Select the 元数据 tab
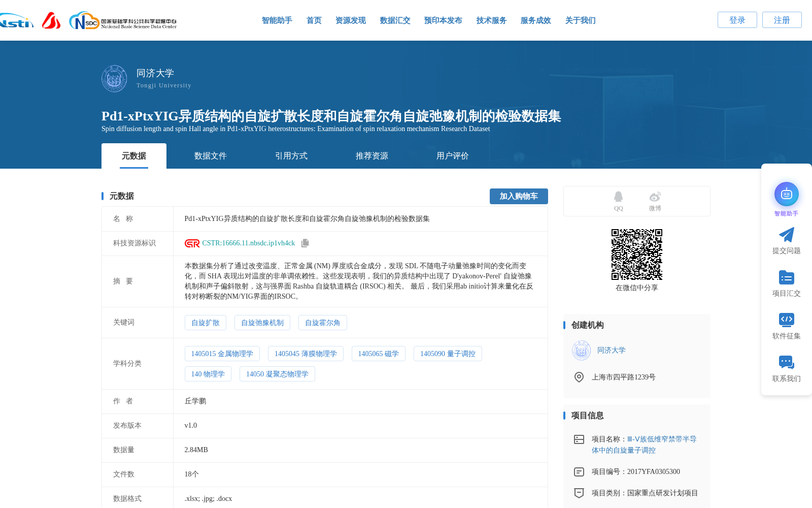 tap(134, 156)
